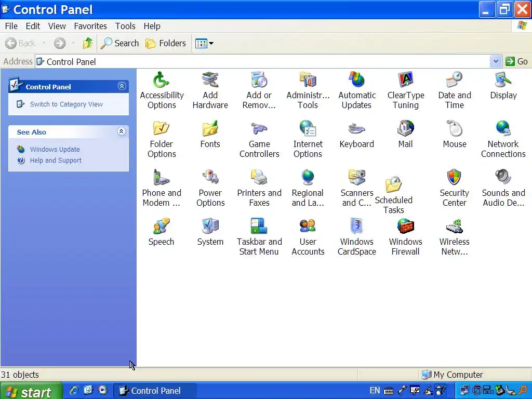
Task: Open Accessibility Options applet
Action: point(162,80)
